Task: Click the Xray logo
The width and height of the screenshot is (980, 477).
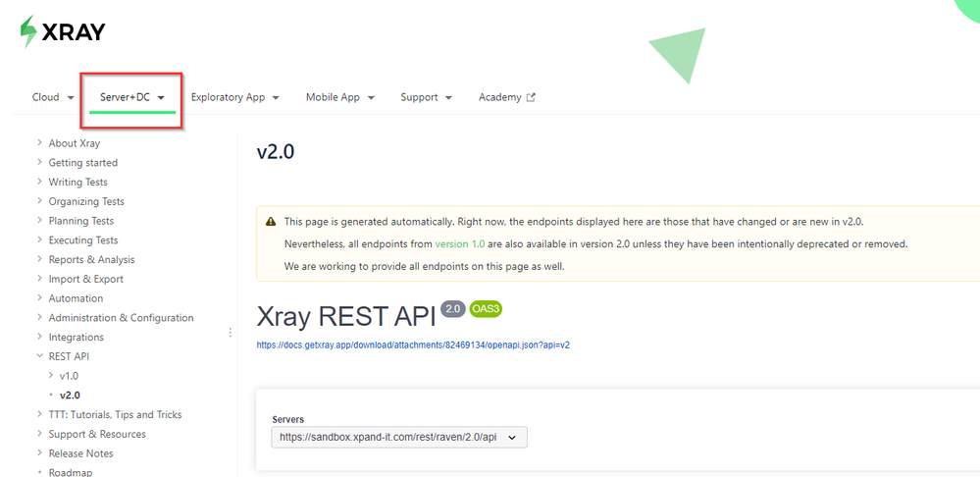Action: tap(63, 31)
